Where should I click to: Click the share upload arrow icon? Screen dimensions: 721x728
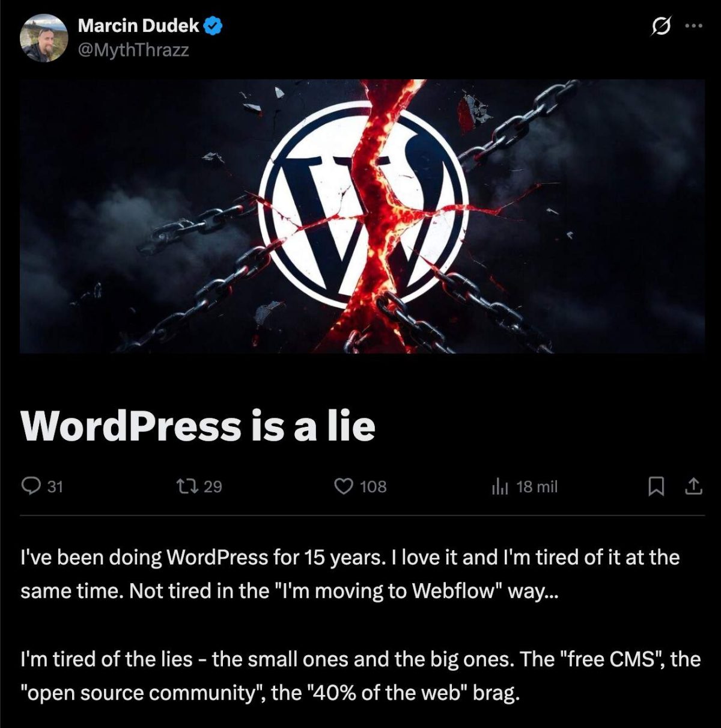tap(693, 486)
